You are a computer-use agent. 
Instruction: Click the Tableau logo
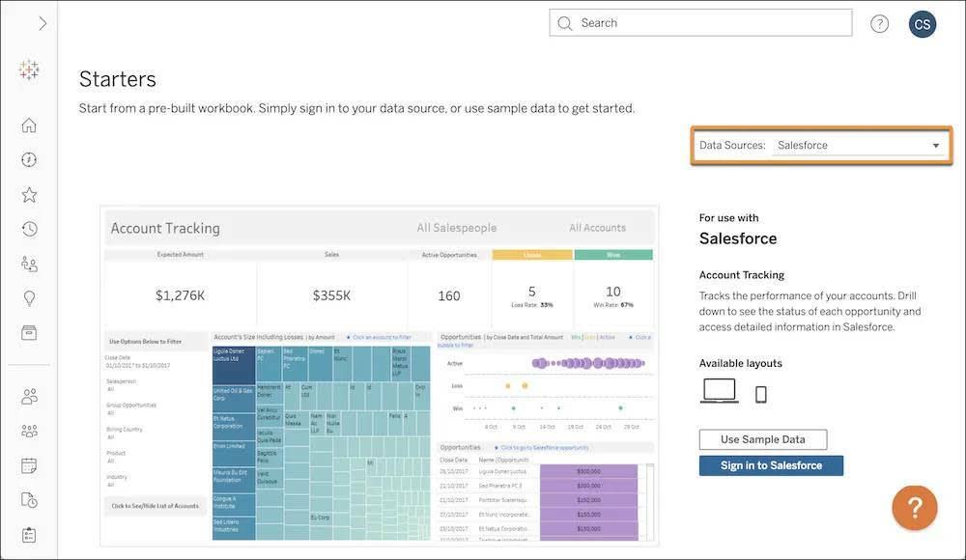coord(27,69)
